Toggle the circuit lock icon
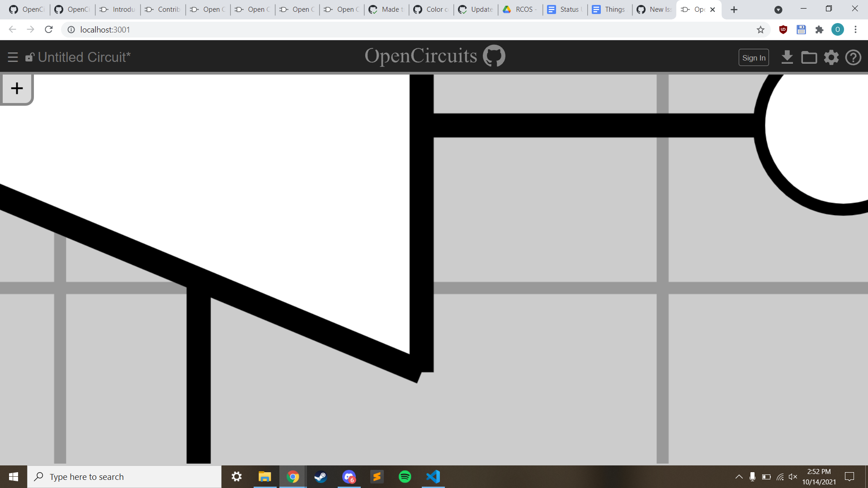868x488 pixels. pyautogui.click(x=29, y=57)
